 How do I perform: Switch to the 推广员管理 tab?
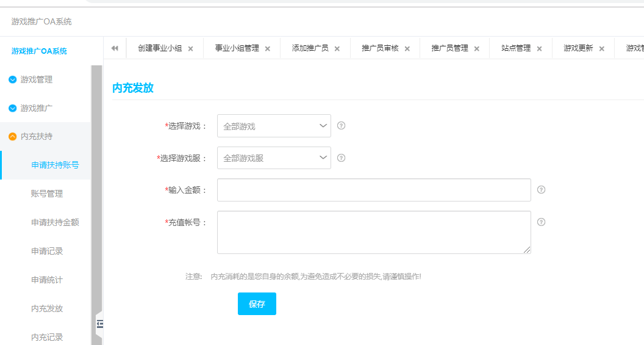point(449,48)
